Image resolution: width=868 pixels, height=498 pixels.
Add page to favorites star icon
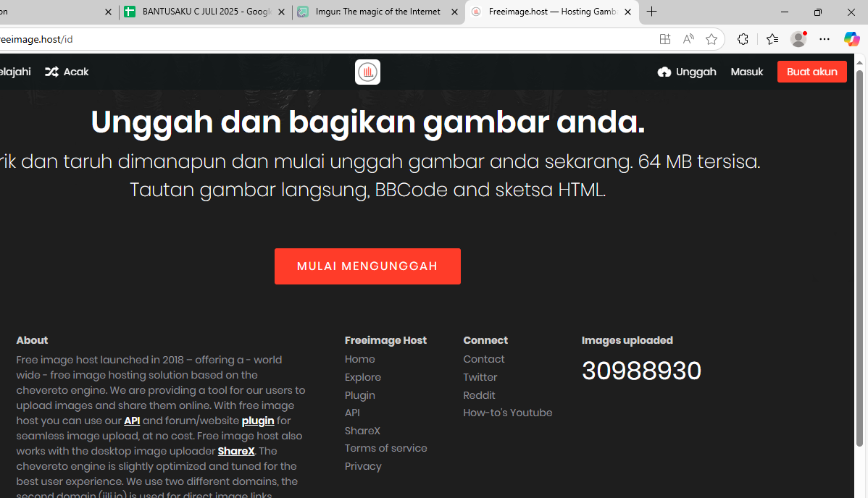[711, 39]
